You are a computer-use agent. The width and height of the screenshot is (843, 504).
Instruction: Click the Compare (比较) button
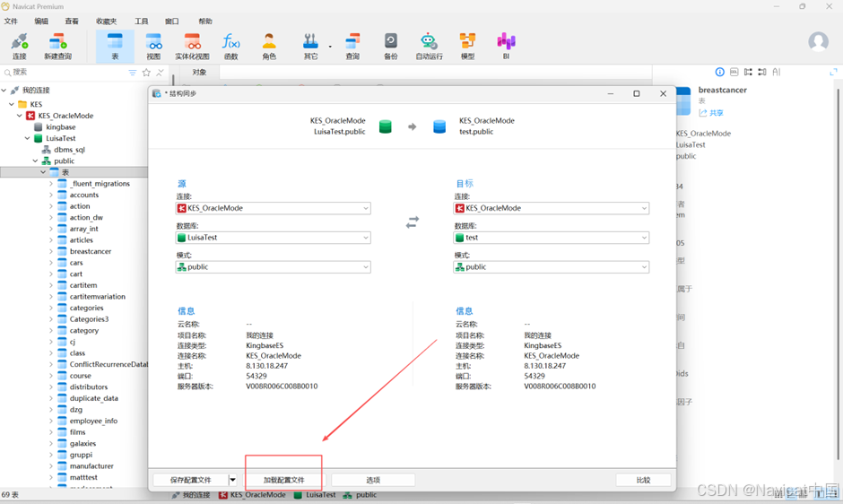point(644,480)
